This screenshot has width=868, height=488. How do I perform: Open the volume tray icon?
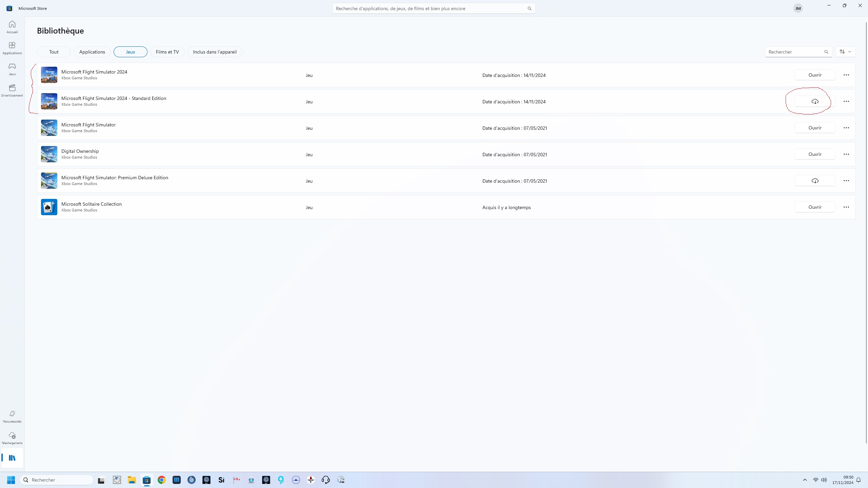[824, 480]
